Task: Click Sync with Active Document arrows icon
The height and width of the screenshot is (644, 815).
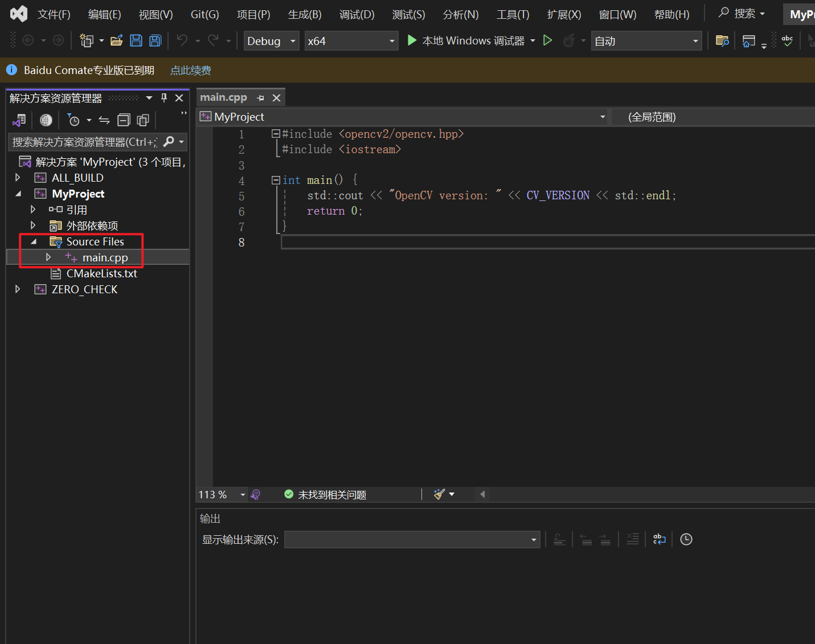Action: click(x=104, y=120)
